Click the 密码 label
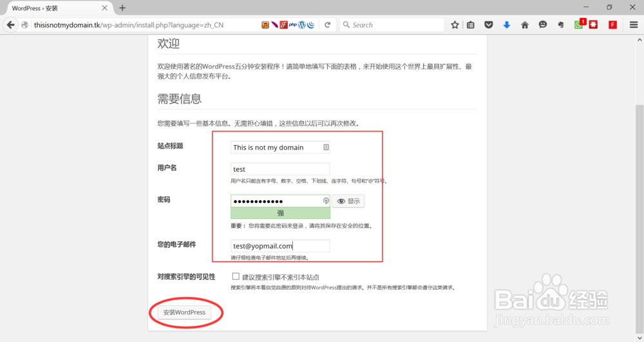Image resolution: width=644 pixels, height=342 pixels. pyautogui.click(x=164, y=200)
